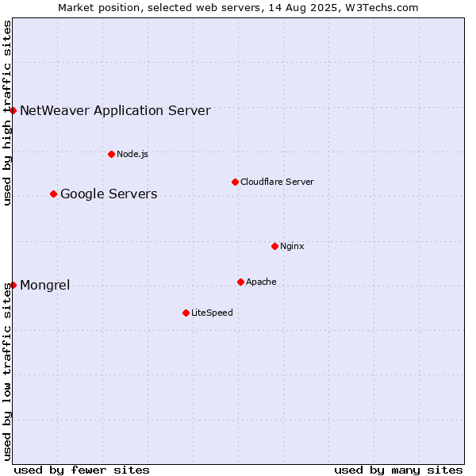This screenshot has width=476, height=476.
Task: Click the LiteSpeed red data point
Action: pos(186,313)
